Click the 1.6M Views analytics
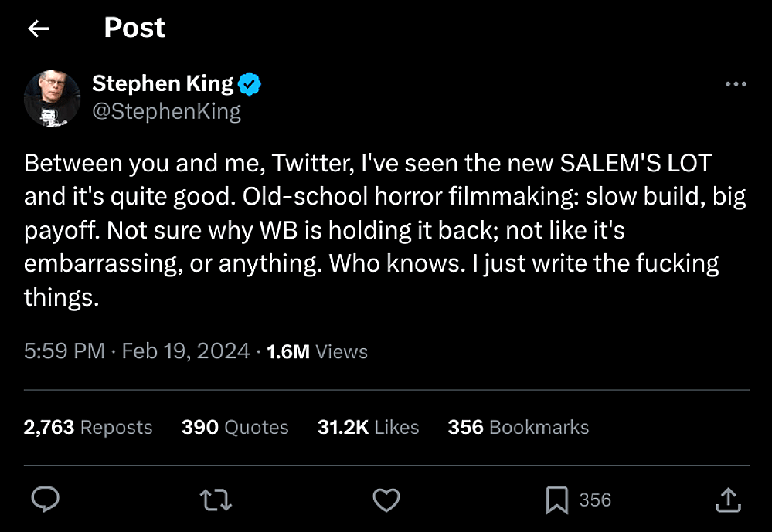 (315, 351)
